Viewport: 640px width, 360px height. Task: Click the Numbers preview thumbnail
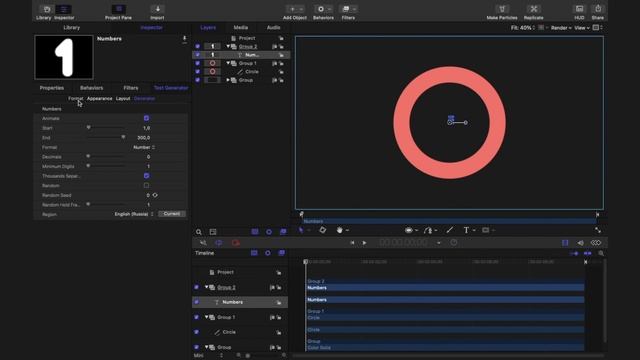[64, 57]
